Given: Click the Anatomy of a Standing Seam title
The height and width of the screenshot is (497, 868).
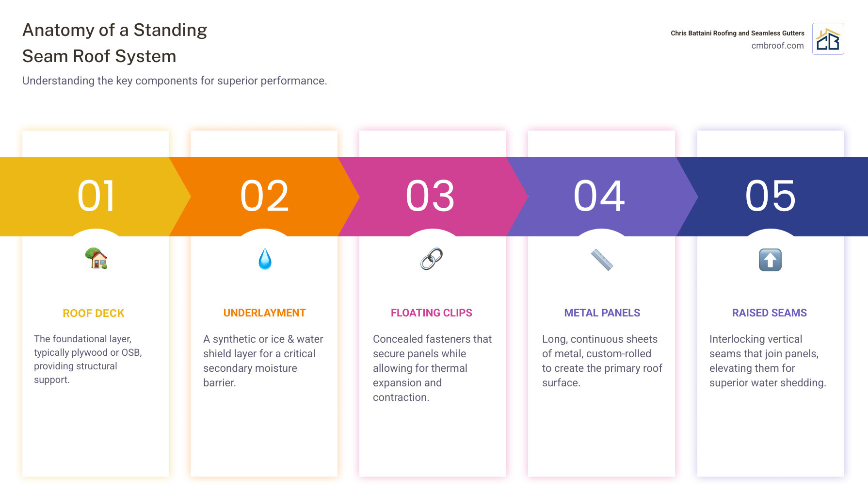Looking at the screenshot, I should [115, 43].
